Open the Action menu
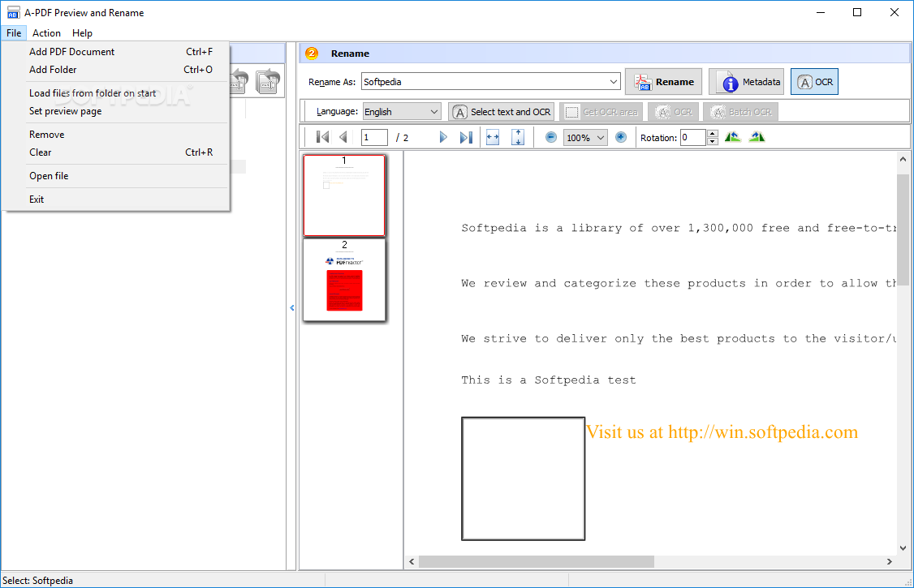Viewport: 914px width, 588px height. pos(46,33)
